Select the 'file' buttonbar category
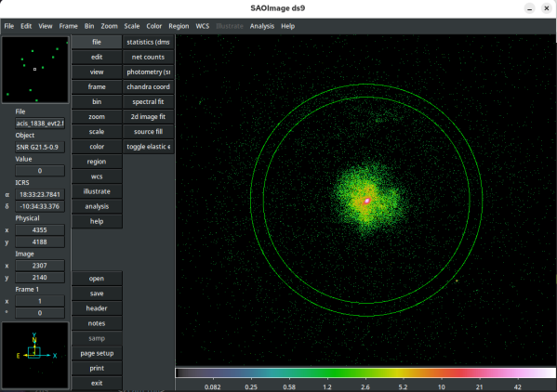Screen dimensions: 557x392 [97, 42]
